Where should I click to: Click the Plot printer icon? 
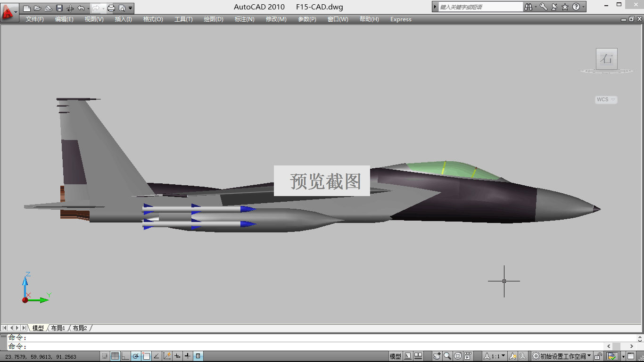pos(111,8)
